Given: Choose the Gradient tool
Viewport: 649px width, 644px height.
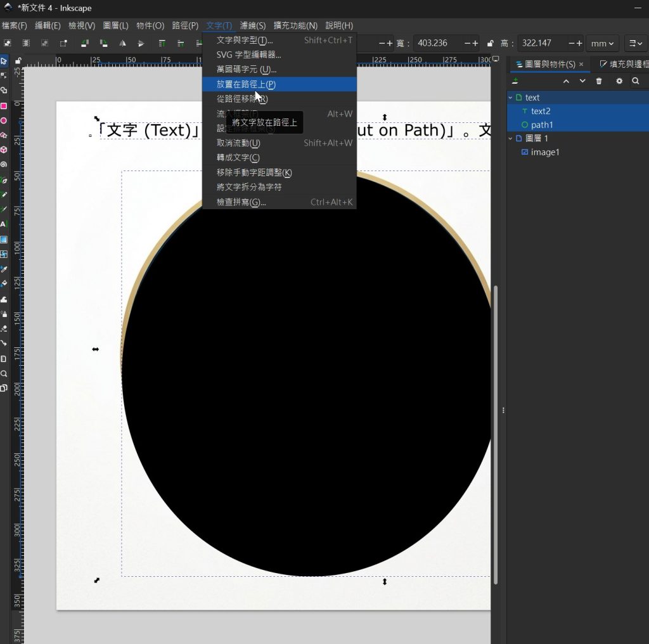Looking at the screenshot, I should click(x=4, y=240).
